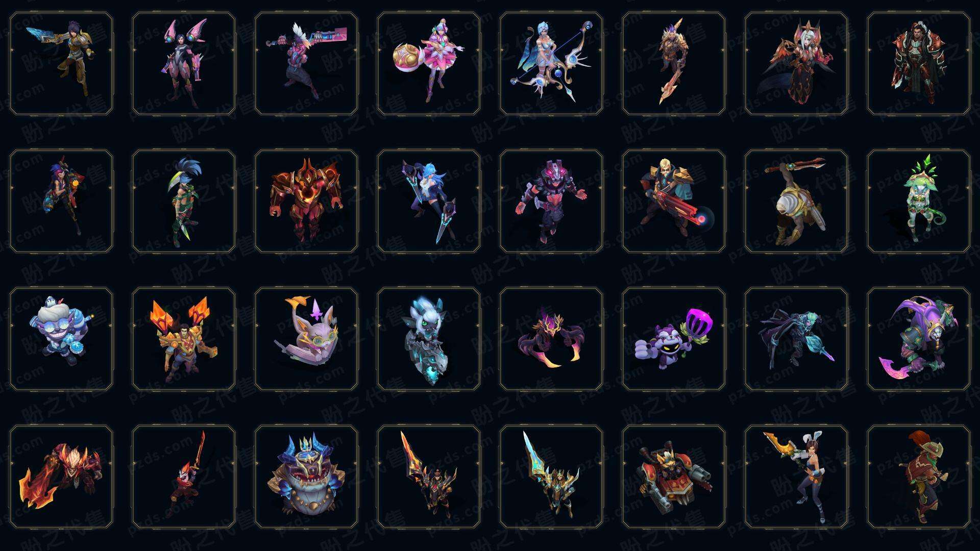This screenshot has height=551, width=980.
Task: Pick the golden knight with ice greatsword
Action: pos(551,477)
